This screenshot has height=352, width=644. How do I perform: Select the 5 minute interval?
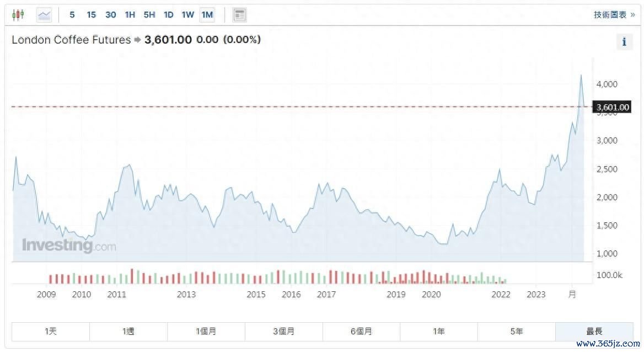point(72,15)
